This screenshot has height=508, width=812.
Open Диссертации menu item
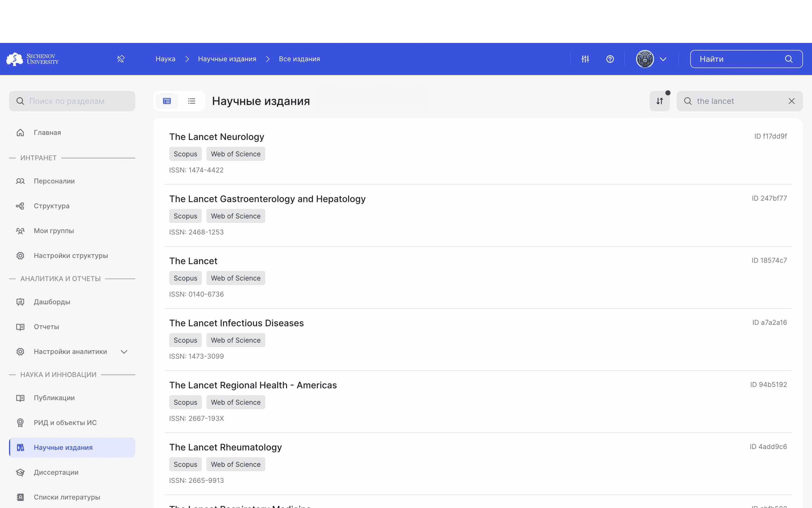click(x=72, y=473)
